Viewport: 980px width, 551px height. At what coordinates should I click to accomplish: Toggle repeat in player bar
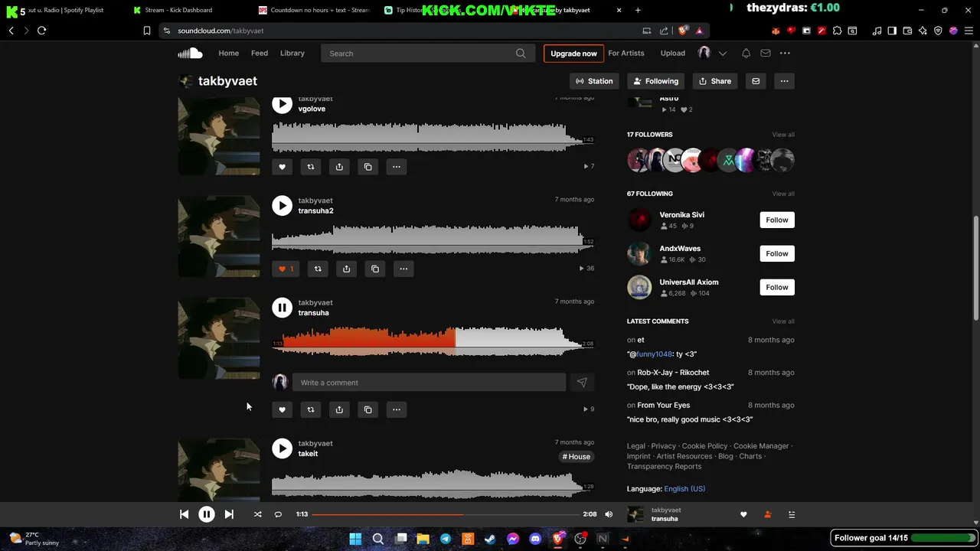(x=278, y=514)
